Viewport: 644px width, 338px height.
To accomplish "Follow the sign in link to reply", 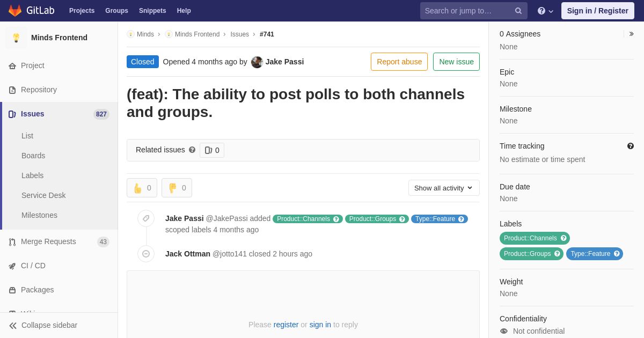I will click(320, 325).
